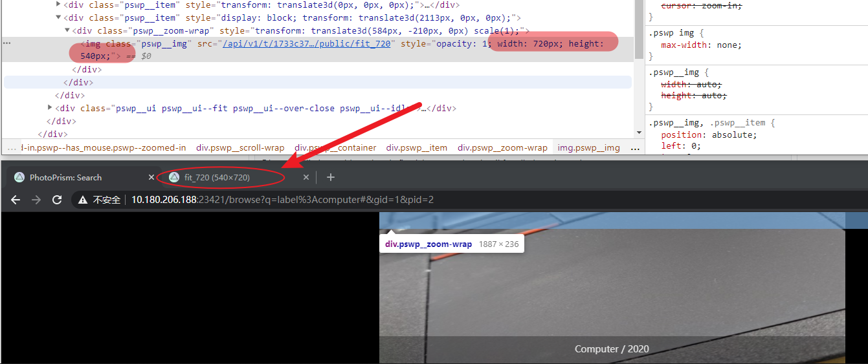Image resolution: width=868 pixels, height=364 pixels.
Task: Edit the 'left: 0' declaration
Action: 681,146
